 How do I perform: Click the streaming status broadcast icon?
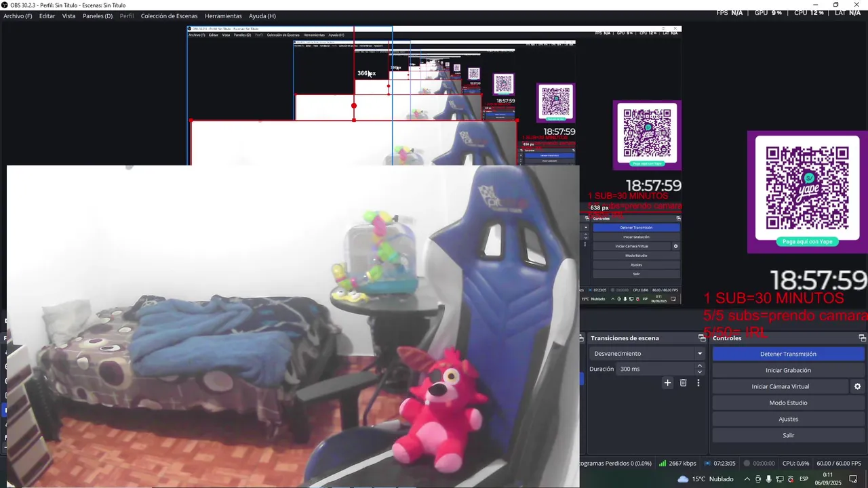[708, 464]
